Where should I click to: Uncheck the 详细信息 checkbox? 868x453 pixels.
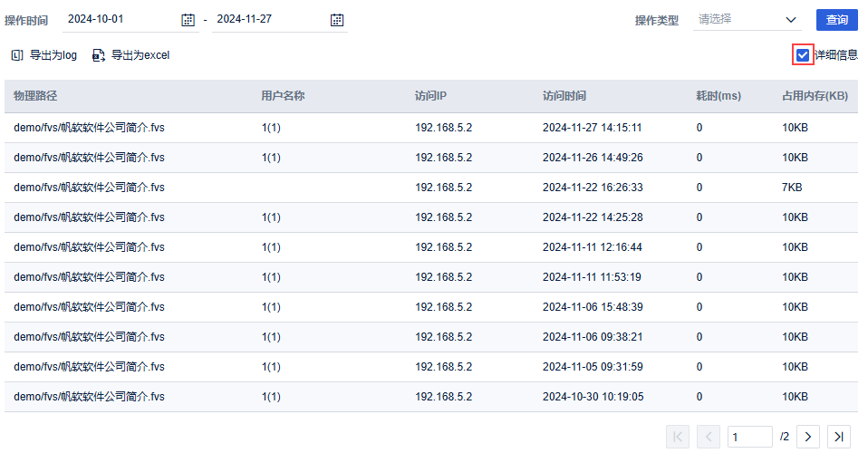pos(802,55)
